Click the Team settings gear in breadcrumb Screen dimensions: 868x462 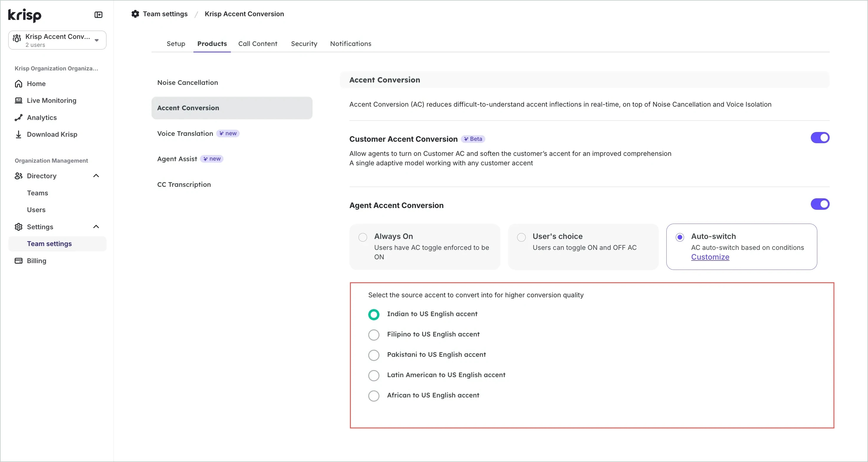(x=135, y=14)
